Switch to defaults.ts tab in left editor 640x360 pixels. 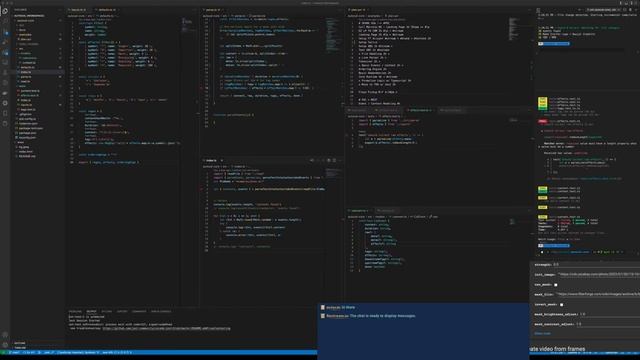(107, 10)
